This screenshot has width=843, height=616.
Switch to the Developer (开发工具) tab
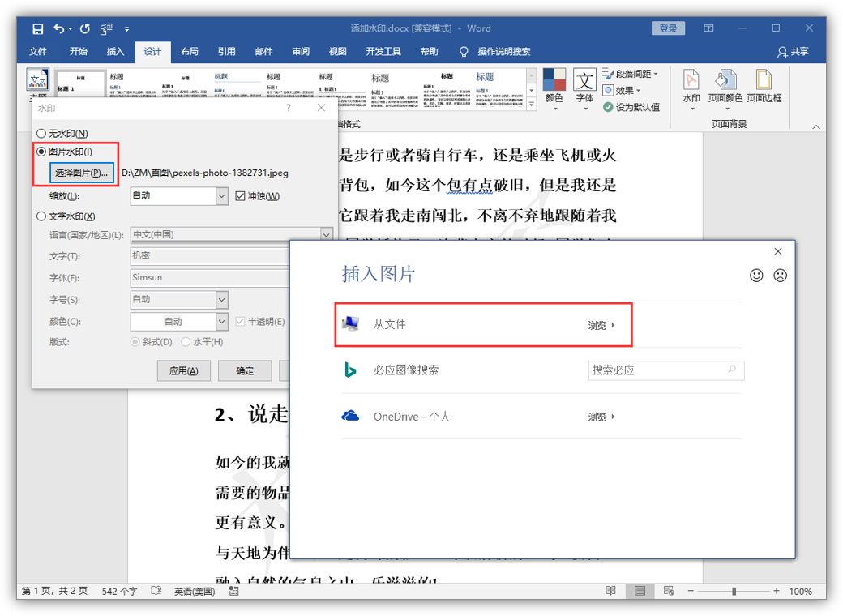click(383, 52)
